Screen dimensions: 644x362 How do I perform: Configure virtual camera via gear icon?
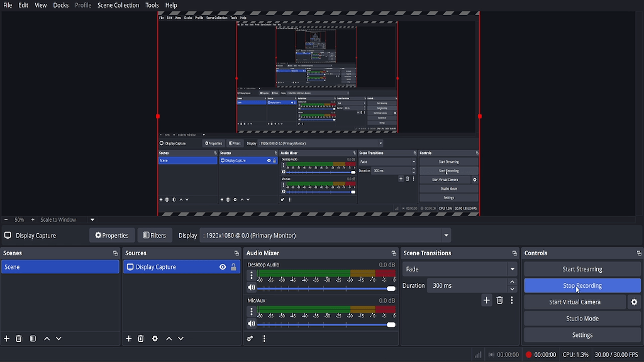click(634, 302)
